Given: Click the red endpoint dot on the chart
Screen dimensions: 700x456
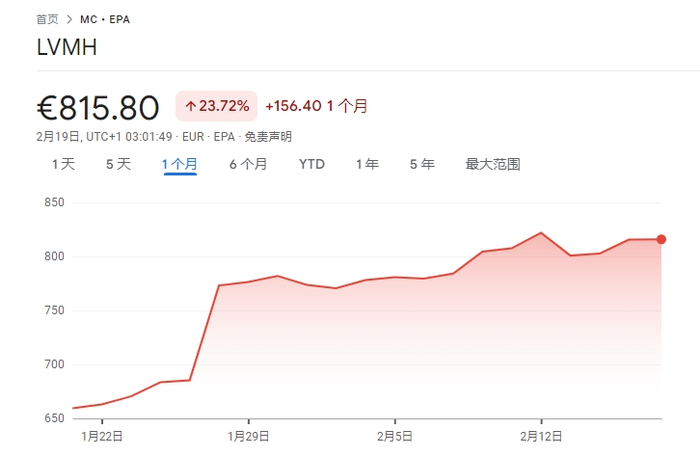Looking at the screenshot, I should pyautogui.click(x=661, y=239).
